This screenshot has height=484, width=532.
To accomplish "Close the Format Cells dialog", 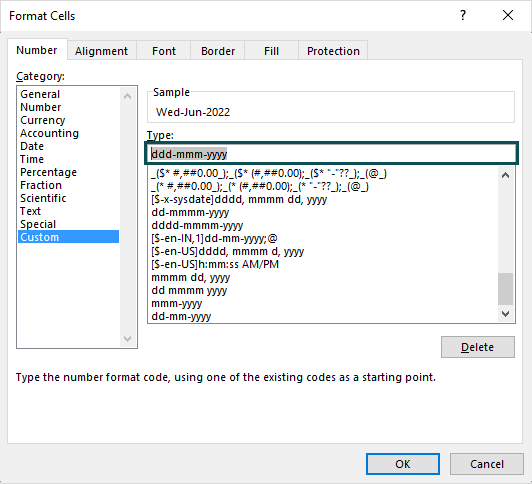I will (508, 16).
